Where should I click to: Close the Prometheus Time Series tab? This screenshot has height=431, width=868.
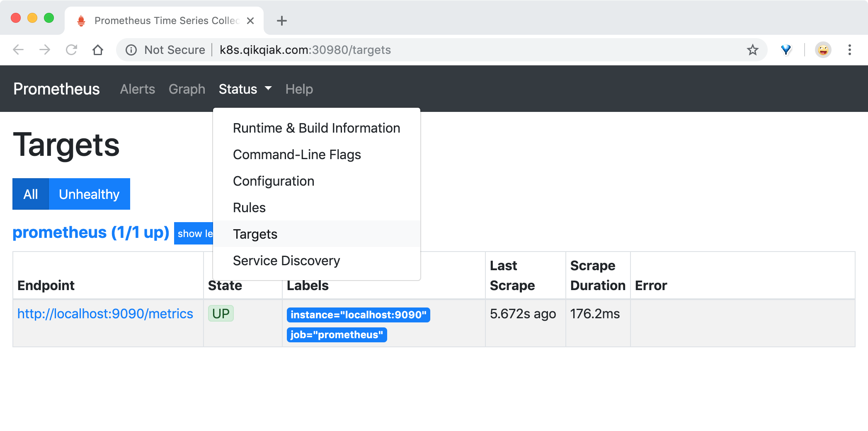tap(250, 21)
